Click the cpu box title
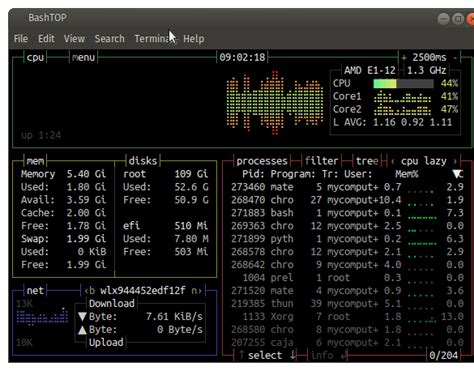 (35, 57)
